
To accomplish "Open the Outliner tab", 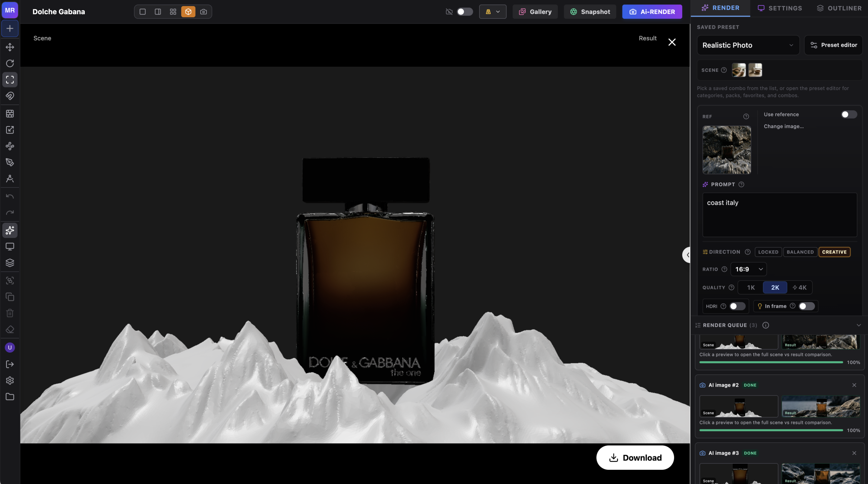I will [839, 8].
